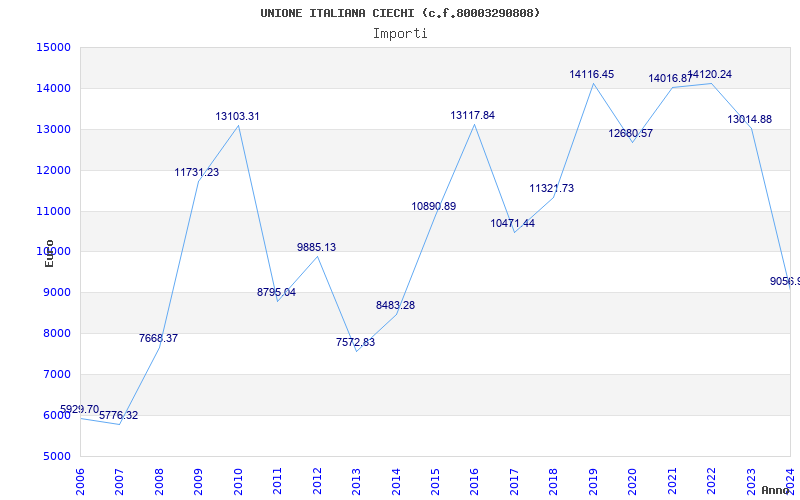The height and width of the screenshot is (500, 800).
Task: Select the data label 13117.84
Action: [472, 116]
